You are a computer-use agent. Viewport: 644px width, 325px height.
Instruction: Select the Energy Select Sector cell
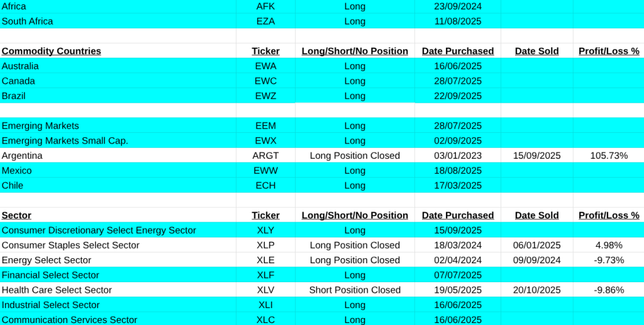coord(47,260)
